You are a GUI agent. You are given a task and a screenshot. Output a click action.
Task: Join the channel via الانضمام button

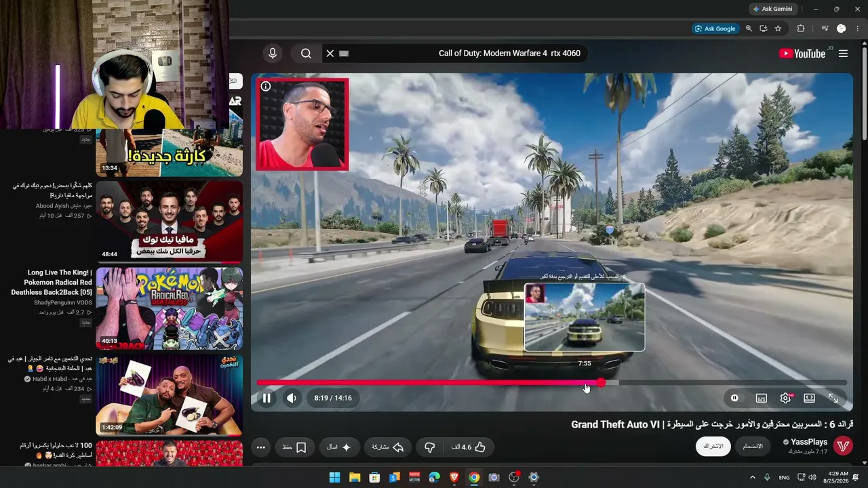753,446
